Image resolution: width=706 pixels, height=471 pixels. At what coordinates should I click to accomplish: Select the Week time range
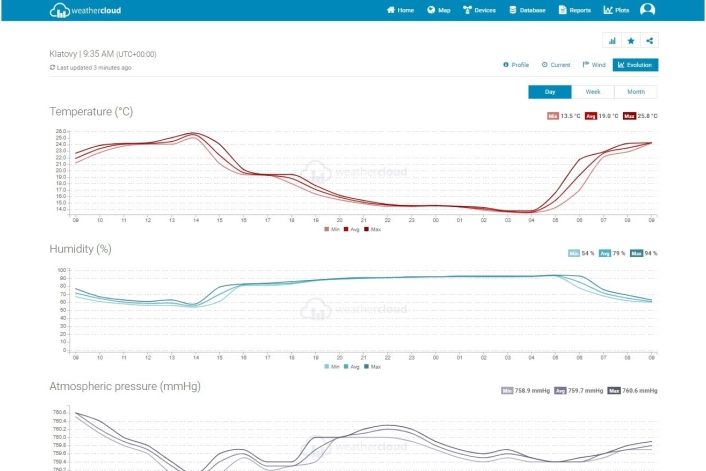tap(593, 92)
